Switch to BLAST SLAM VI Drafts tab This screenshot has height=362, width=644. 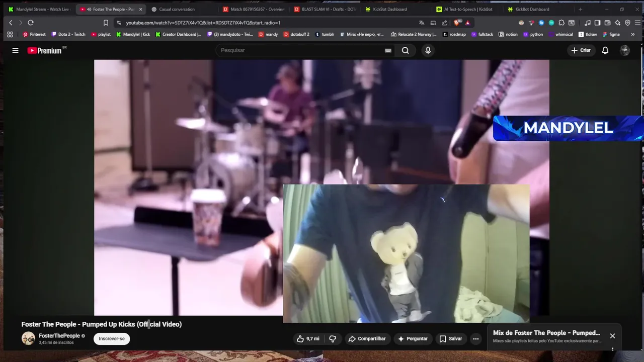pyautogui.click(x=325, y=9)
